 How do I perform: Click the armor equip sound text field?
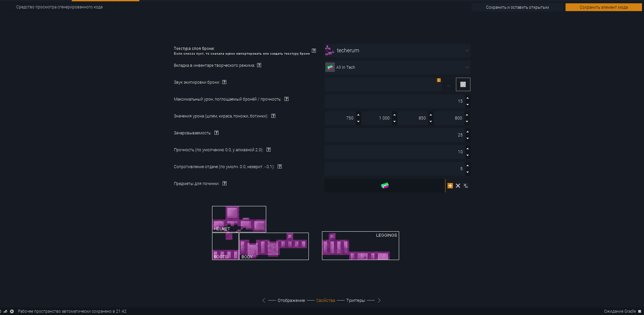point(383,84)
